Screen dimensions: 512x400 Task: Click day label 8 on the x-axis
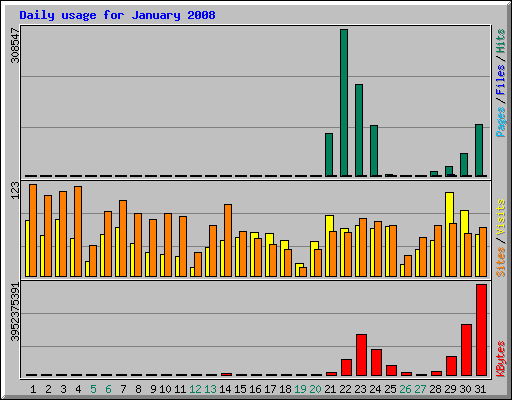click(138, 389)
